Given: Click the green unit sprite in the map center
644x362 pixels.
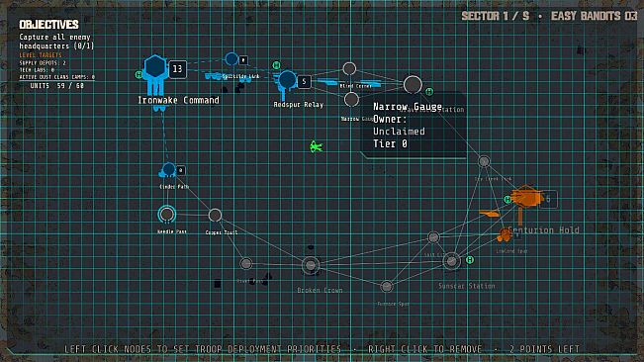Looking at the screenshot, I should pos(316,146).
